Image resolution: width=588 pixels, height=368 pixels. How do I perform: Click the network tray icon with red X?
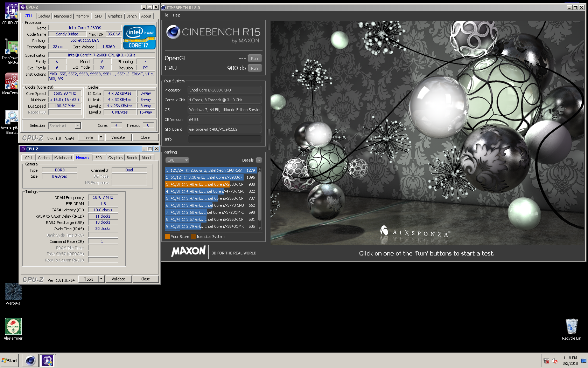click(x=546, y=361)
